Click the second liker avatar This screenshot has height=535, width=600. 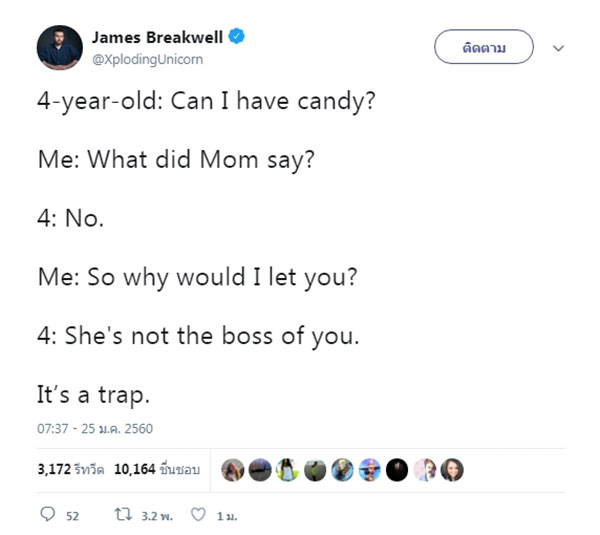pyautogui.click(x=261, y=470)
